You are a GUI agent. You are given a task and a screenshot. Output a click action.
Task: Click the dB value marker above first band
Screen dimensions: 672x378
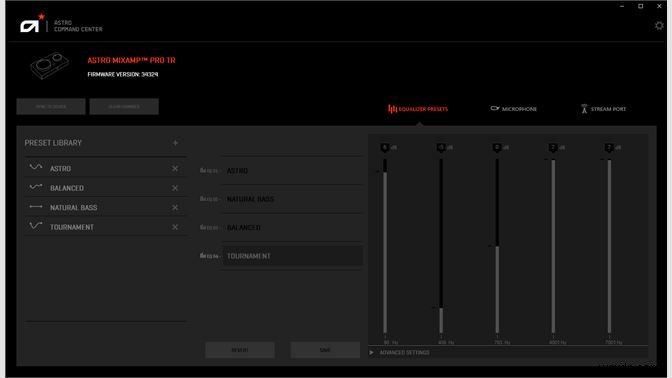pyautogui.click(x=385, y=148)
